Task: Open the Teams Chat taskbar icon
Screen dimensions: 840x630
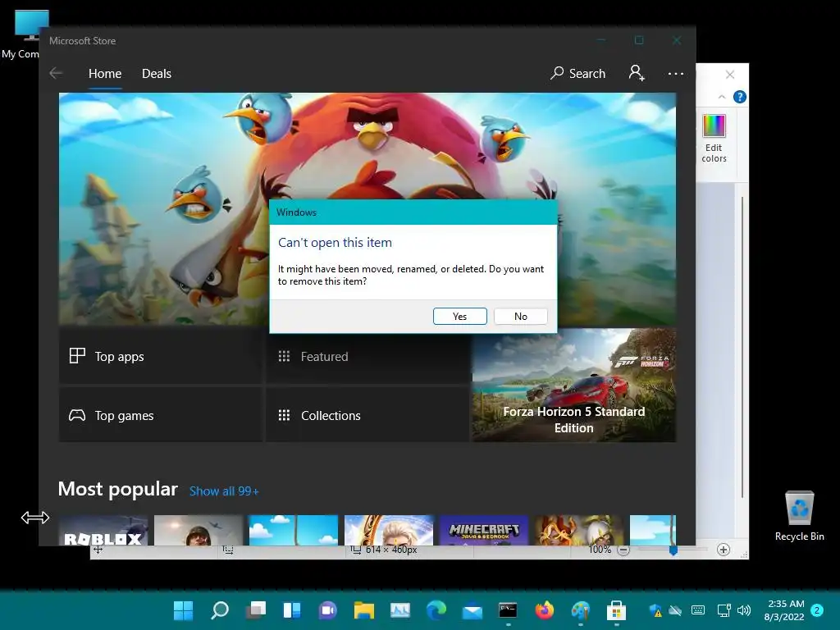Action: pos(328,610)
